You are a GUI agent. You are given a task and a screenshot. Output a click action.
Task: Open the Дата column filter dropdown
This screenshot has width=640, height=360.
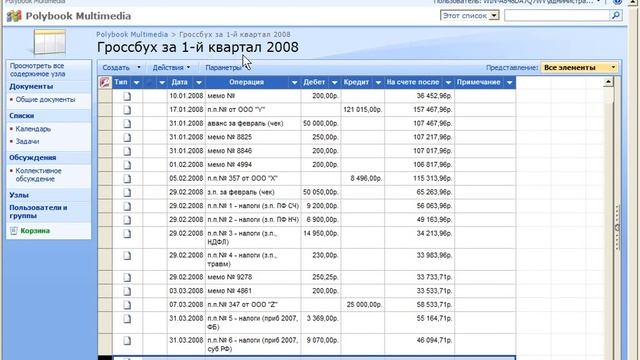point(199,82)
